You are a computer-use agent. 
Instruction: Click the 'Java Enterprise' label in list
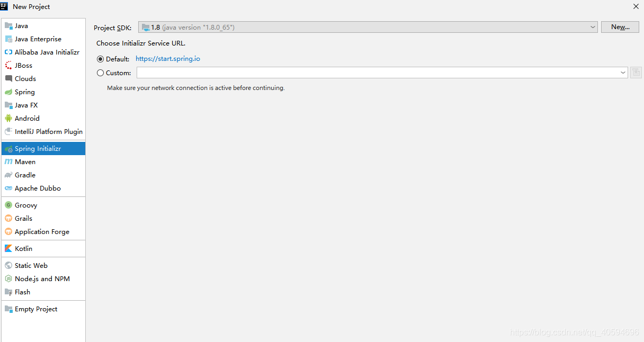point(38,39)
